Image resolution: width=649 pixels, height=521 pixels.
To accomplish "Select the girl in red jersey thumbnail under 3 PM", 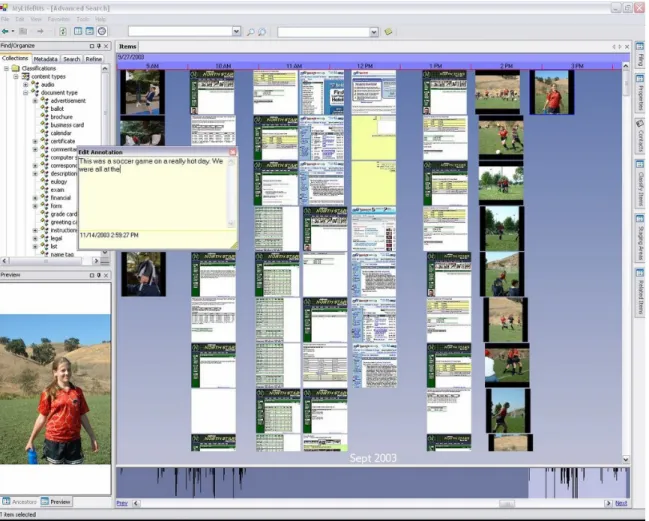I will click(x=552, y=92).
